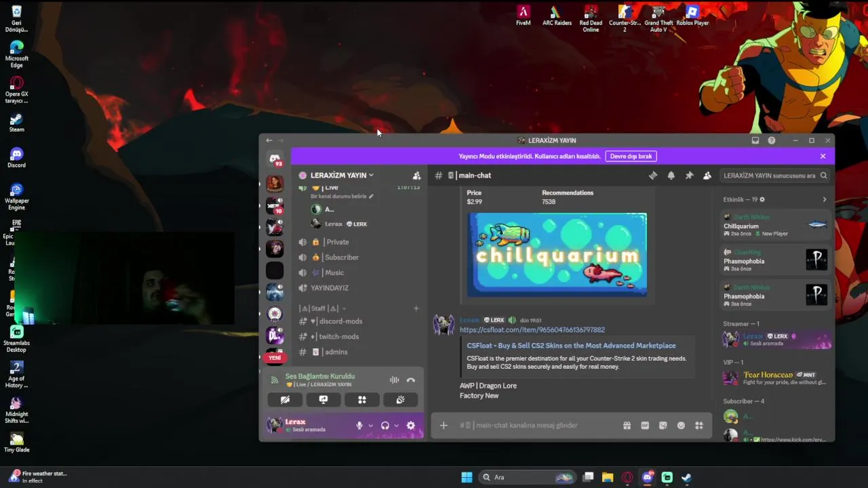Open the apps launcher icon in message bar

[699, 426]
